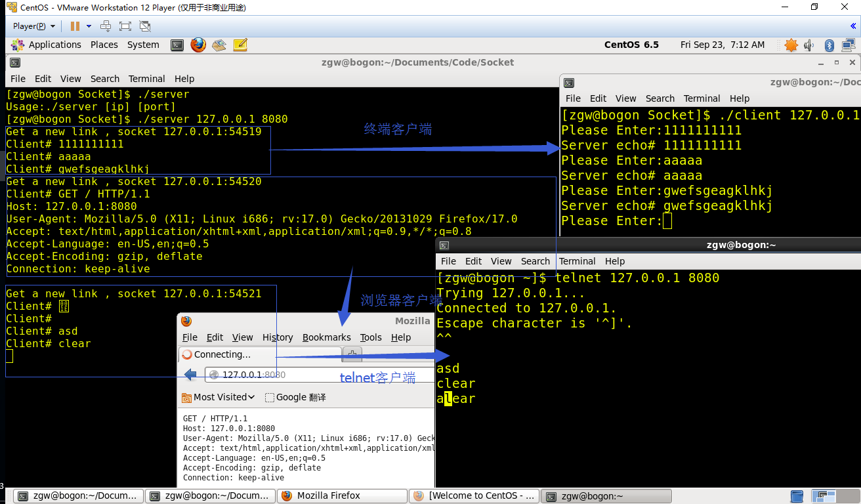Click Google 翻译 bookmark in Firefox
Viewport: 861px width, 504px height.
click(x=295, y=397)
